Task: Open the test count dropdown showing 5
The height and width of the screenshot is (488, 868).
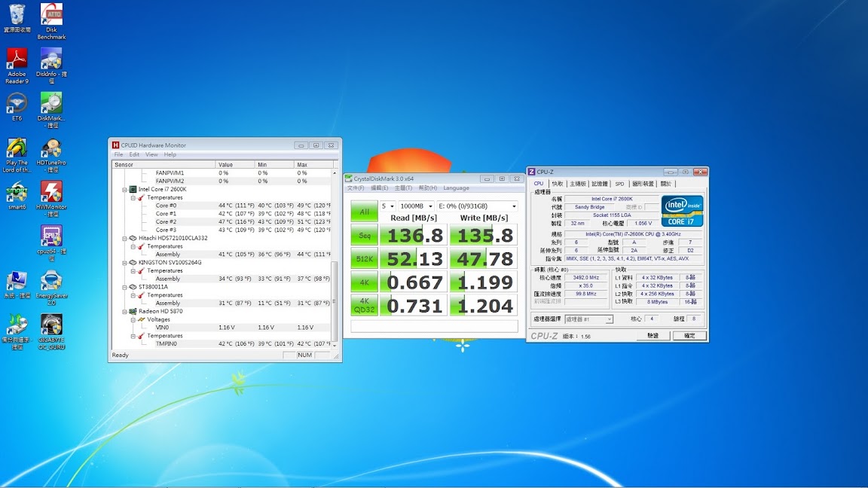Action: (x=387, y=206)
